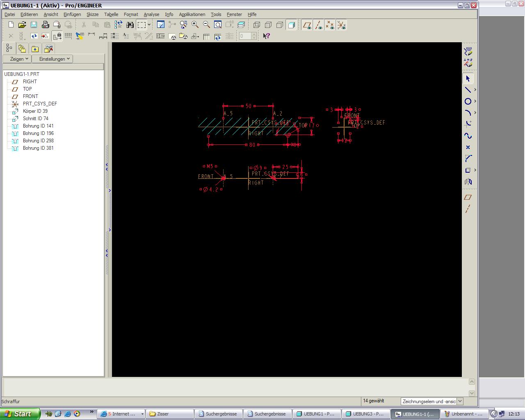This screenshot has height=420, width=525.
Task: Click the Print icon in toolbar
Action: pyautogui.click(x=45, y=25)
